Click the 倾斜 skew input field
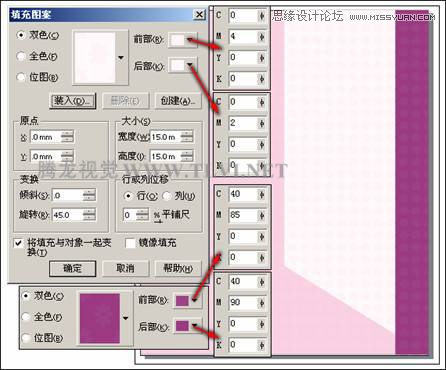This screenshot has height=370, width=446. pyautogui.click(x=67, y=195)
